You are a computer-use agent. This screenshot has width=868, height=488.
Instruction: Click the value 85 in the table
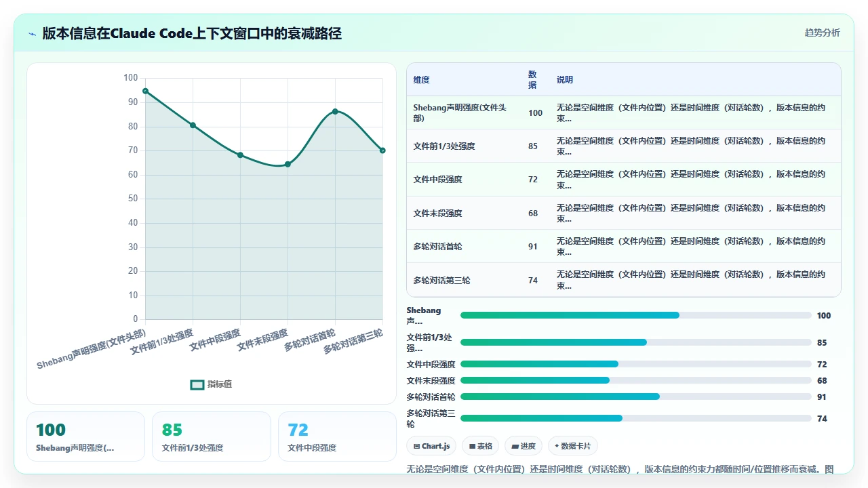[x=533, y=146]
